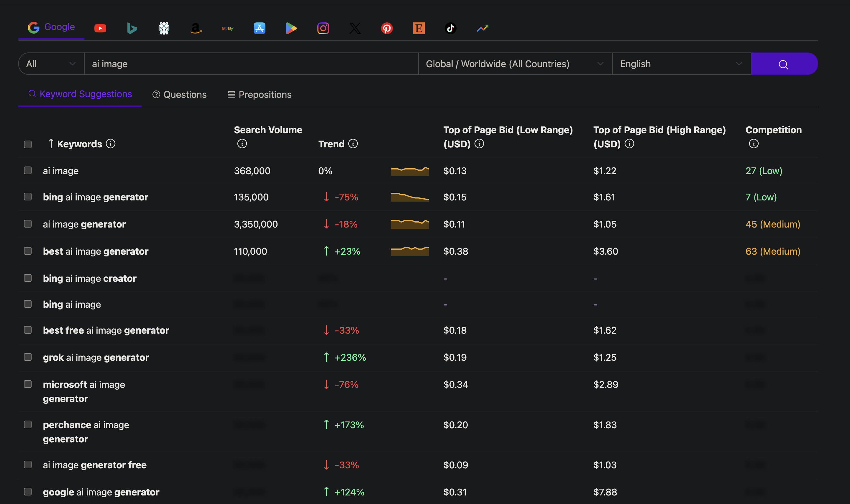The width and height of the screenshot is (850, 504).
Task: Open the English language dropdown
Action: click(681, 64)
